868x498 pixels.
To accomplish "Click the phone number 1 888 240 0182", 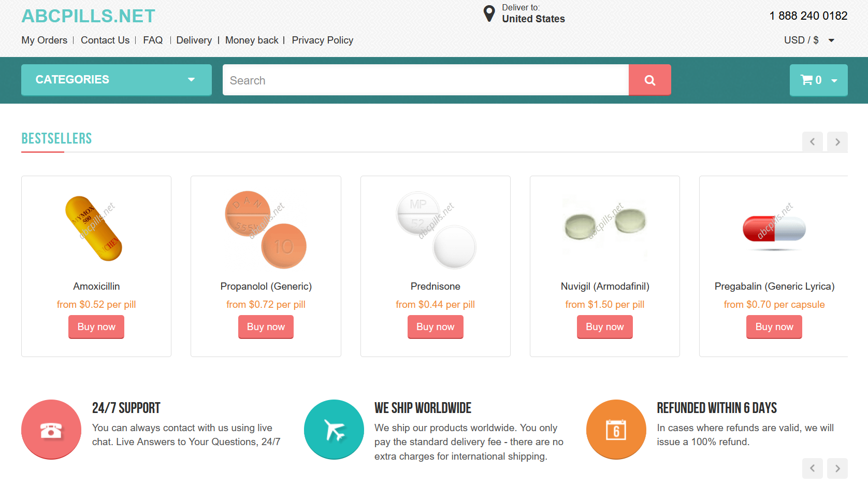I will point(808,16).
